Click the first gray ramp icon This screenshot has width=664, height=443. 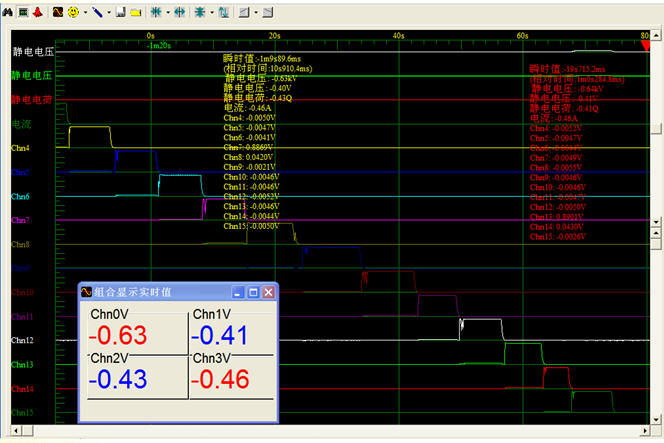click(244, 12)
